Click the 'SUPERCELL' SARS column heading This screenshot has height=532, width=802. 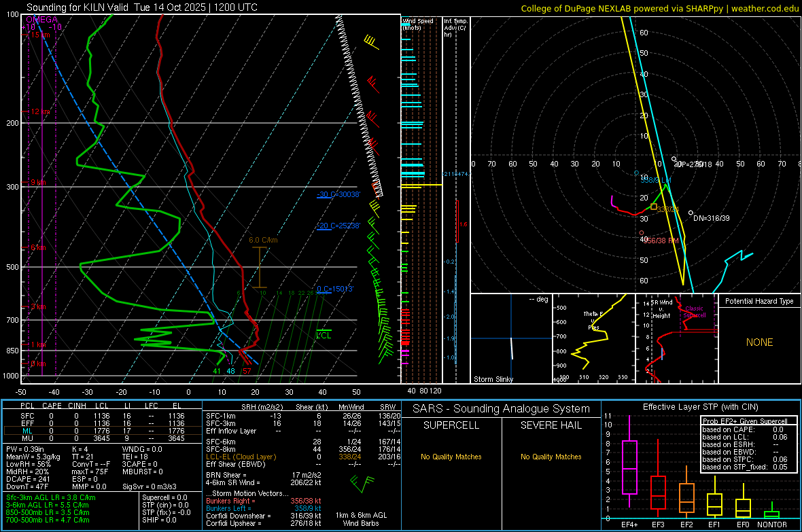(x=451, y=425)
